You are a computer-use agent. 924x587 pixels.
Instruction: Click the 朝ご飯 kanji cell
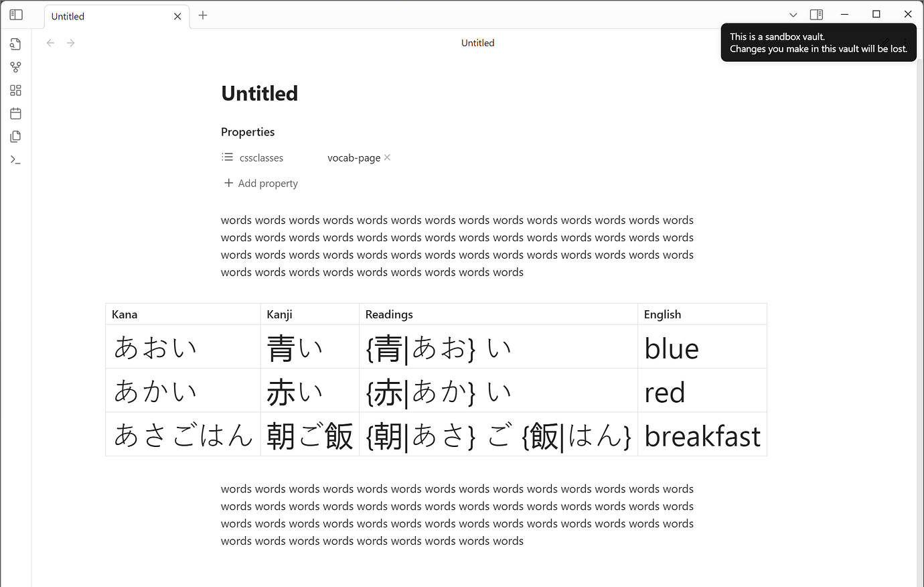pos(310,434)
